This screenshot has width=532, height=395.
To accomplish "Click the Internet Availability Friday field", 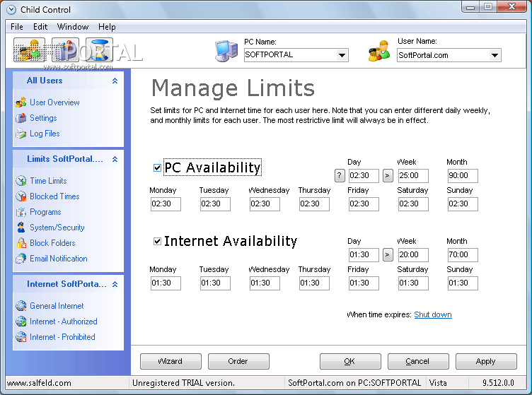I will (364, 283).
